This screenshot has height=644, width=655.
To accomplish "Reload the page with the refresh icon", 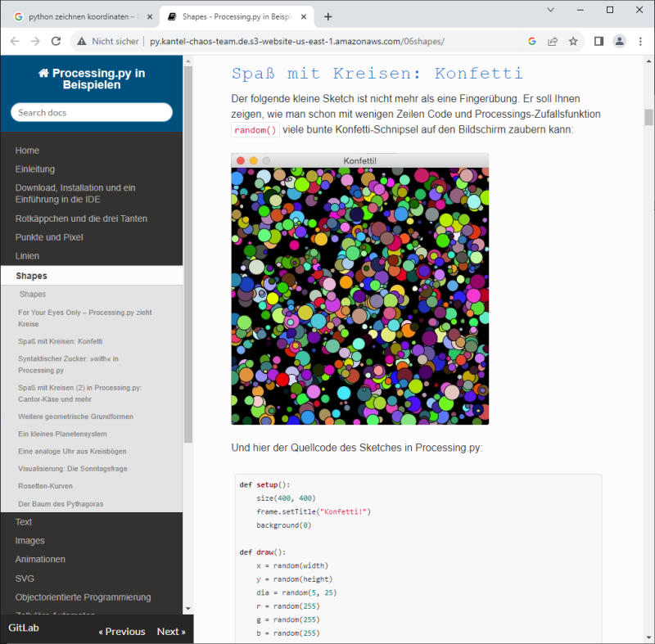I will (x=56, y=41).
